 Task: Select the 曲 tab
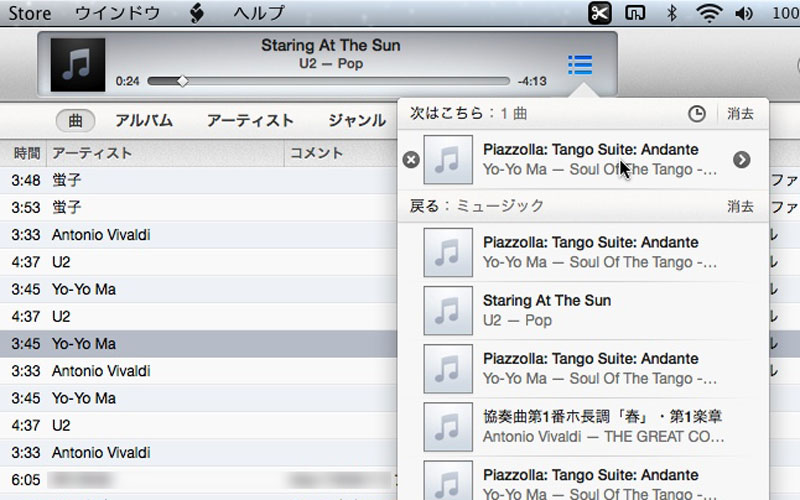pos(75,120)
